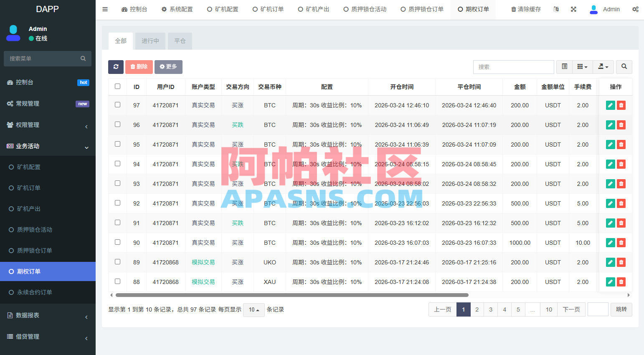The width and height of the screenshot is (644, 355).
Task: Open the 矿机配置 top navigation tab
Action: tap(223, 9)
